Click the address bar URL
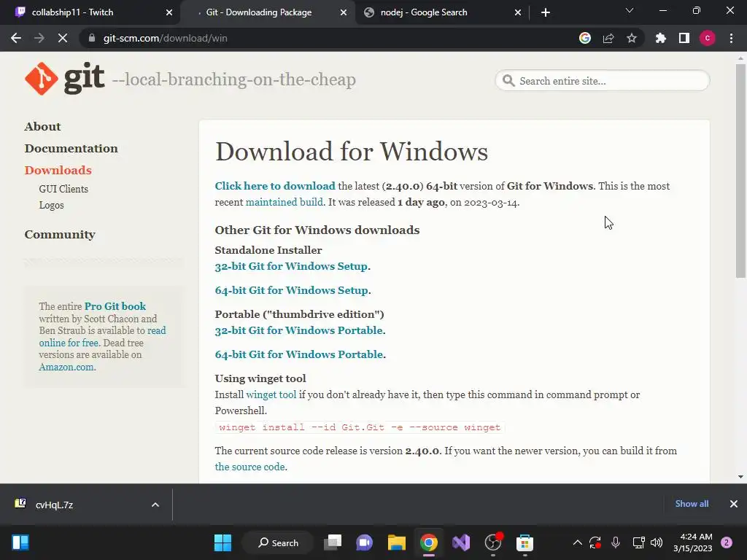747x560 pixels. [166, 38]
